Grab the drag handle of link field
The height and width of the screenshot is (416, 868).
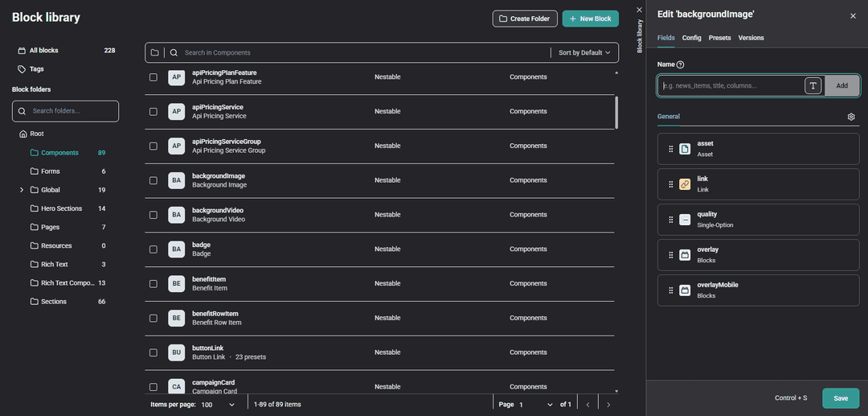point(671,184)
